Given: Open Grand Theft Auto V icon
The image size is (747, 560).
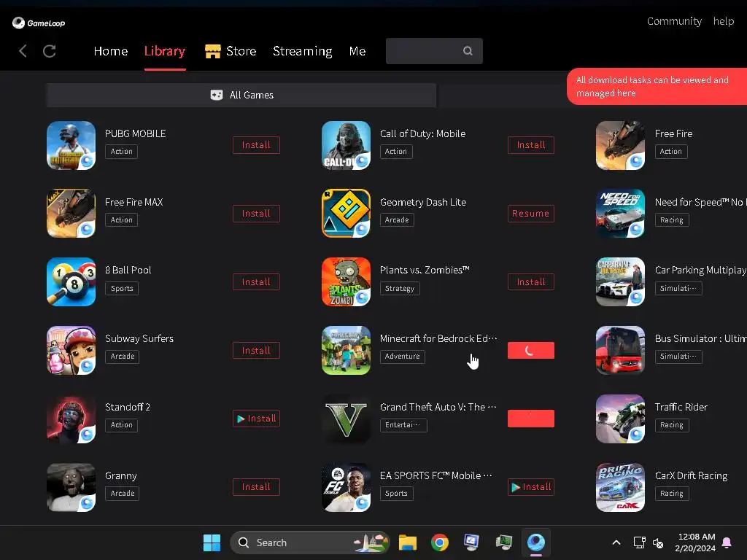Looking at the screenshot, I should point(346,419).
